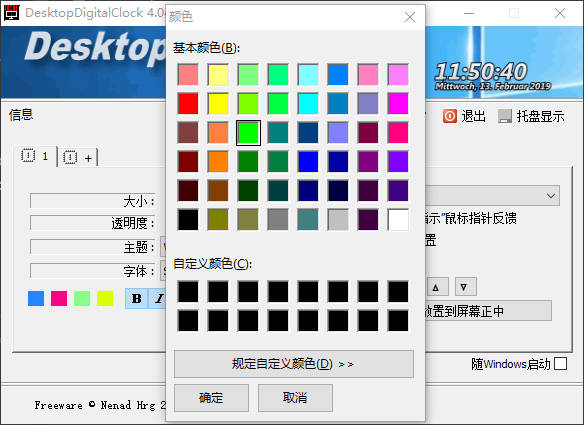Screen dimensions: 584x425
Task: Click the Size (大小) label field
Action: pyautogui.click(x=92, y=201)
